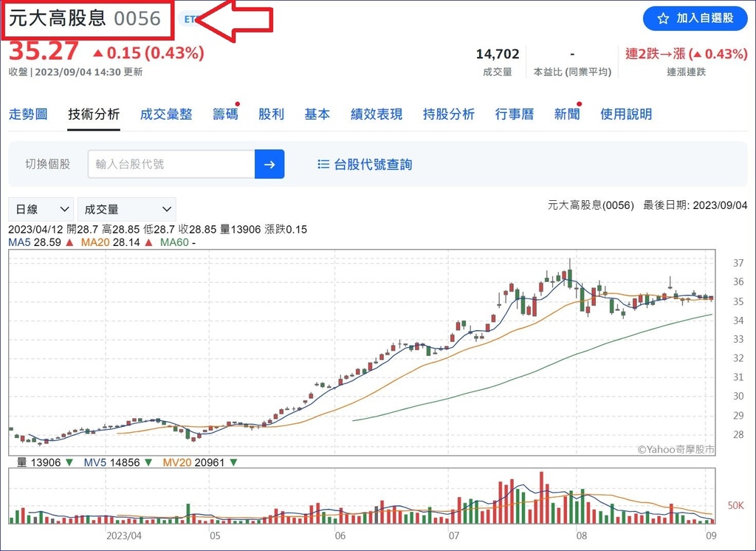The height and width of the screenshot is (551, 756).
Task: Click the 28 price axis label
Action: coord(738,434)
